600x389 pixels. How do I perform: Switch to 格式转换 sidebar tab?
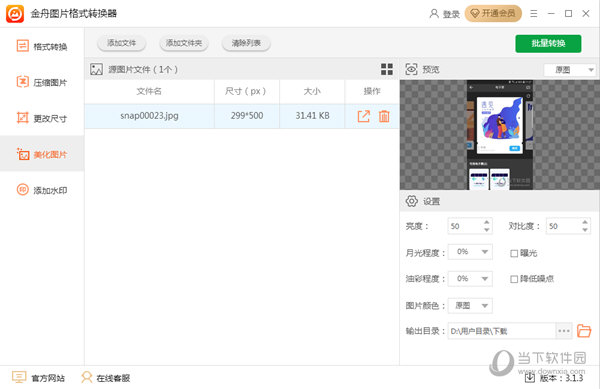pos(42,47)
